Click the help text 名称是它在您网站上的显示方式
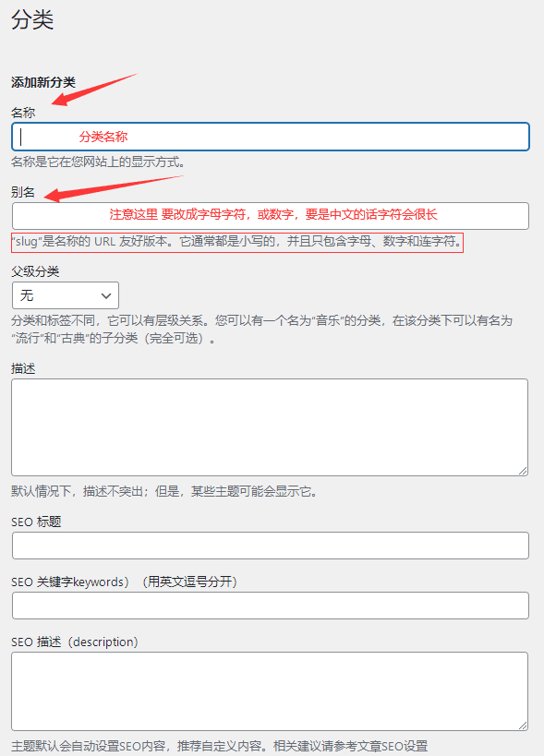The height and width of the screenshot is (756, 544). [x=99, y=162]
